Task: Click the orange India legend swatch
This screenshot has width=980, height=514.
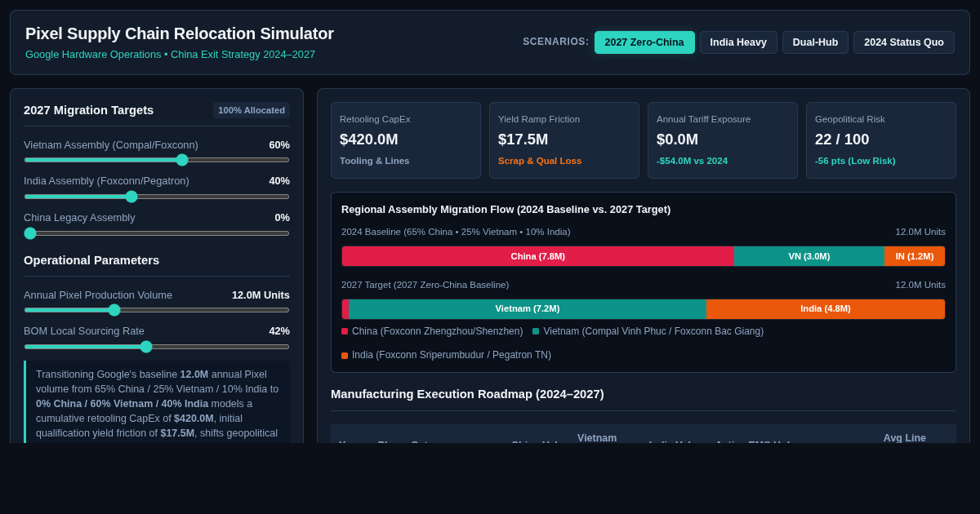Action: (345, 356)
